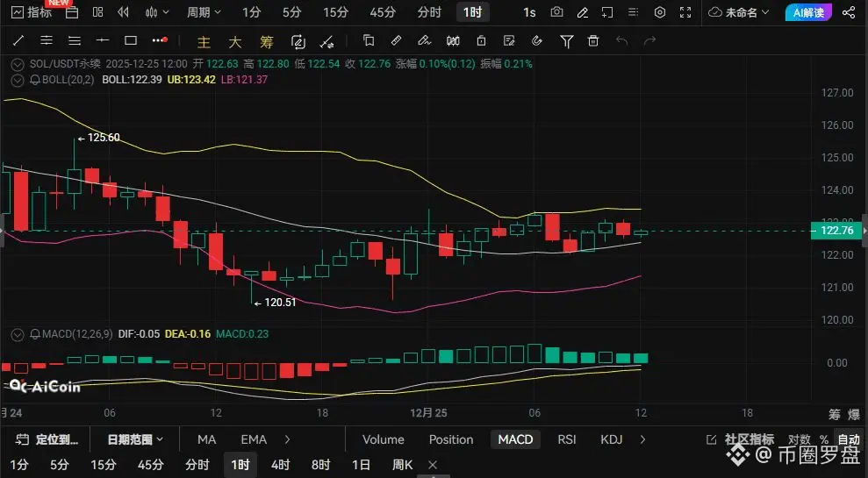Toggle the 大 large-order indicator
Image resolution: width=868 pixels, height=478 pixels.
[x=235, y=42]
